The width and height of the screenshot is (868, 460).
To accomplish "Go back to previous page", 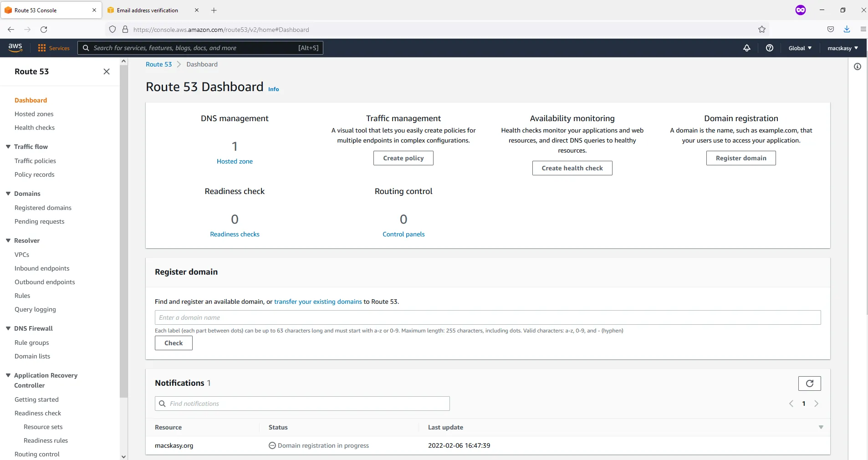I will (x=11, y=30).
